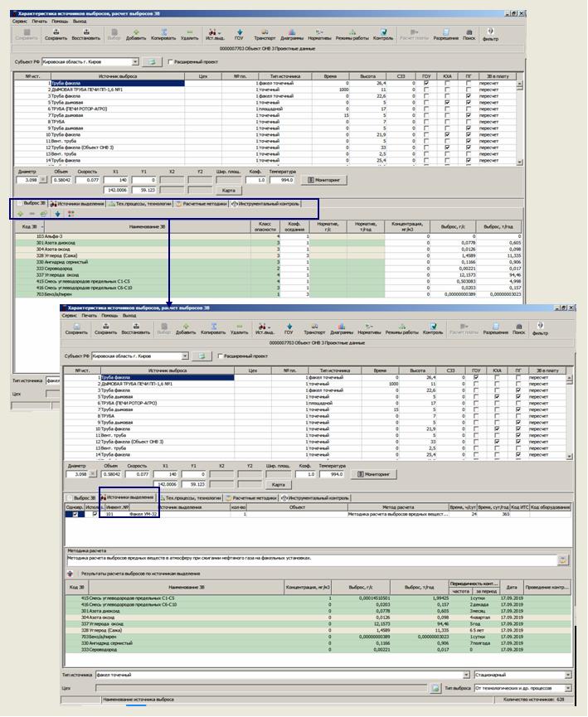Click the Контроль icon in the top window toolbar
The width and height of the screenshot is (588, 717).
click(x=383, y=35)
